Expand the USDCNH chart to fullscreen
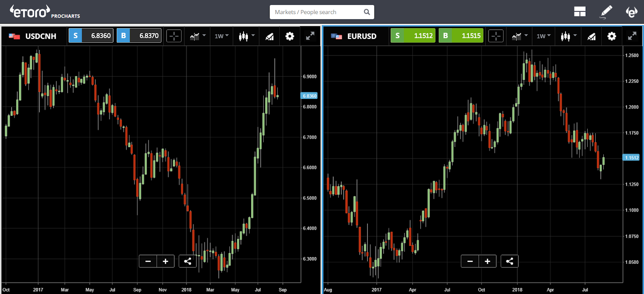644x294 pixels. (310, 36)
